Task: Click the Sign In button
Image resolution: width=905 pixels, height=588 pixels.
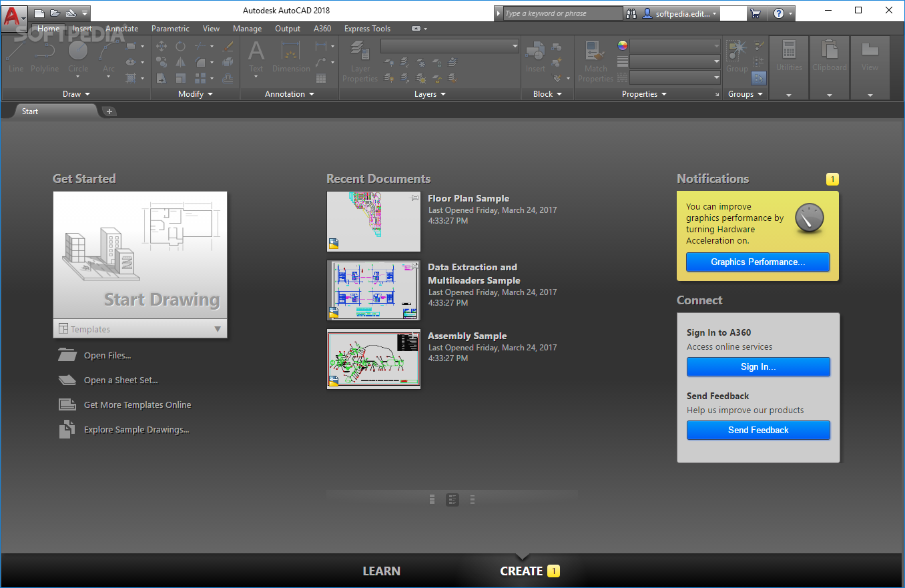Action: click(758, 367)
